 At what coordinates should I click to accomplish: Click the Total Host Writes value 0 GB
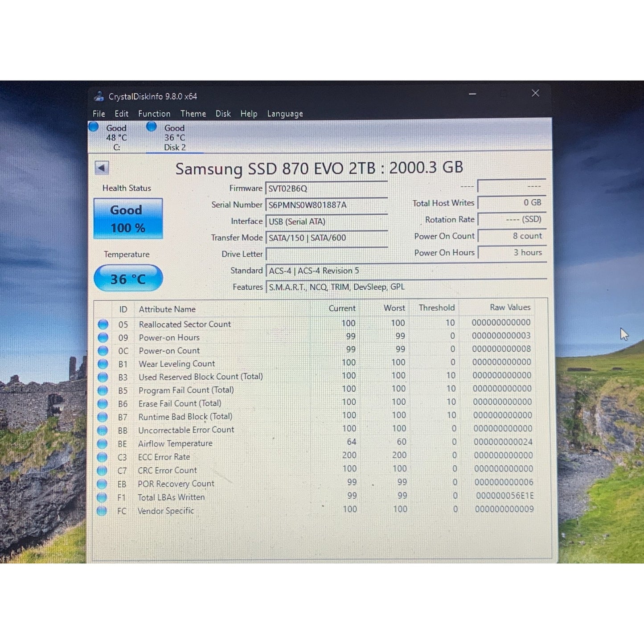tap(512, 203)
